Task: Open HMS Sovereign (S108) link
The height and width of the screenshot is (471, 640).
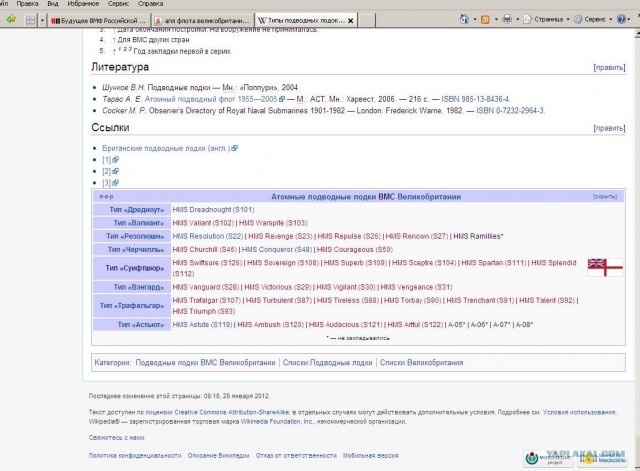Action: 283,263
